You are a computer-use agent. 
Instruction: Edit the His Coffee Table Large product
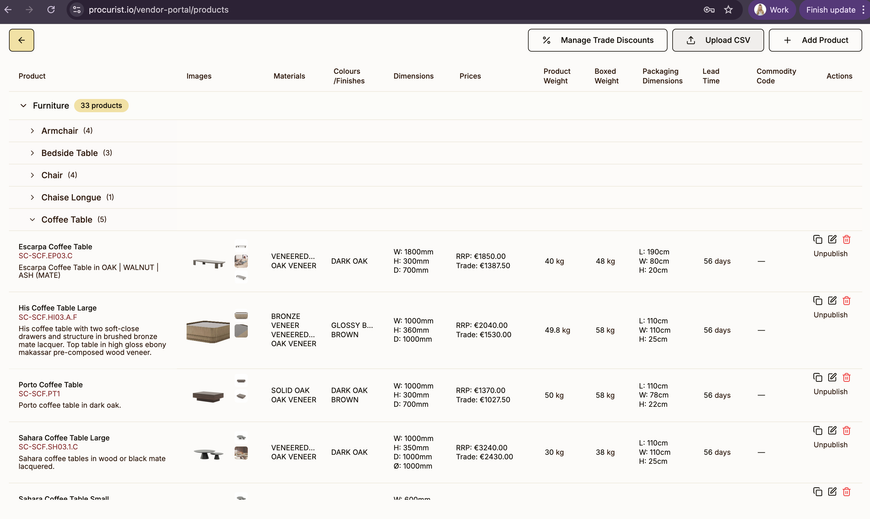[832, 300]
